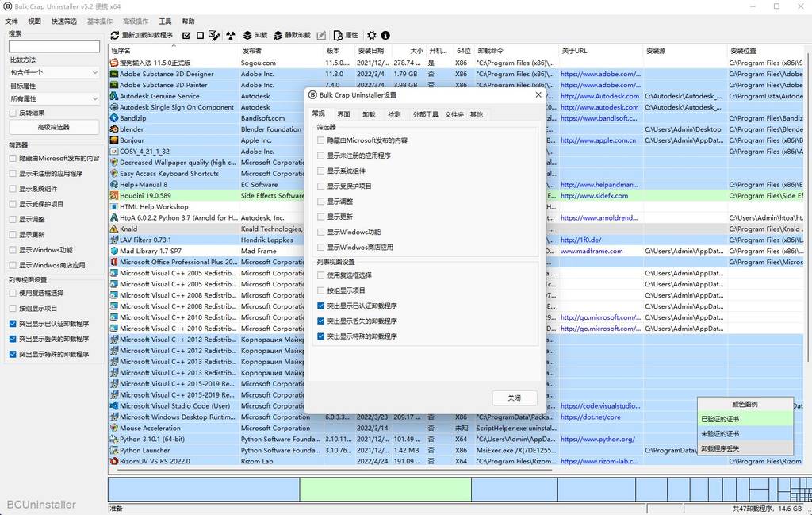Reload the uninstaller list via refresh icon
Viewport: 812px width, 515px height.
coord(114,35)
